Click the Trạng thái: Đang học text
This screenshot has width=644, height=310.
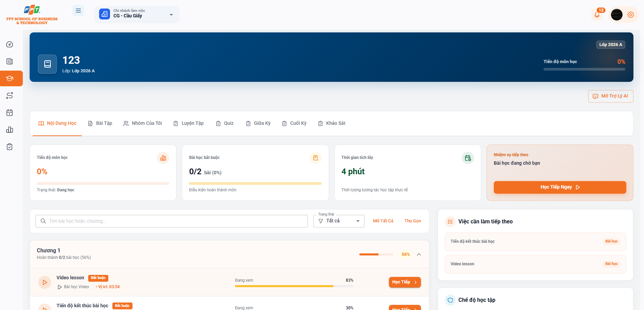pos(56,190)
